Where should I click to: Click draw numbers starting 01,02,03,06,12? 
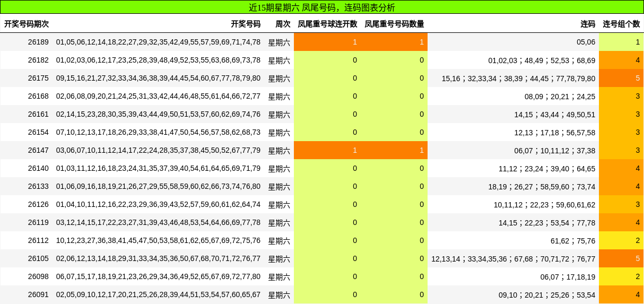[159, 60]
